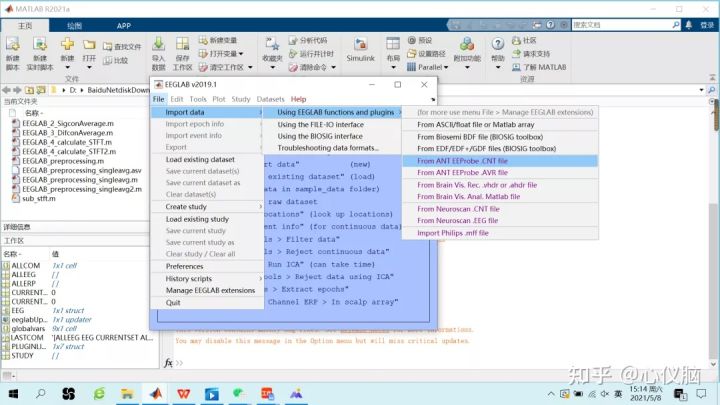Click the Request Support icon
The width and height of the screenshot is (720, 405).
(x=516, y=54)
